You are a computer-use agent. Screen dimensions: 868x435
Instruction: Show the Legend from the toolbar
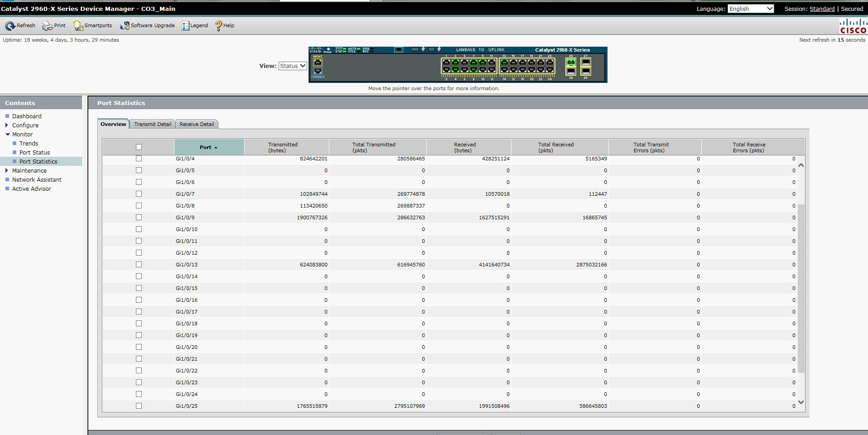[x=195, y=26]
